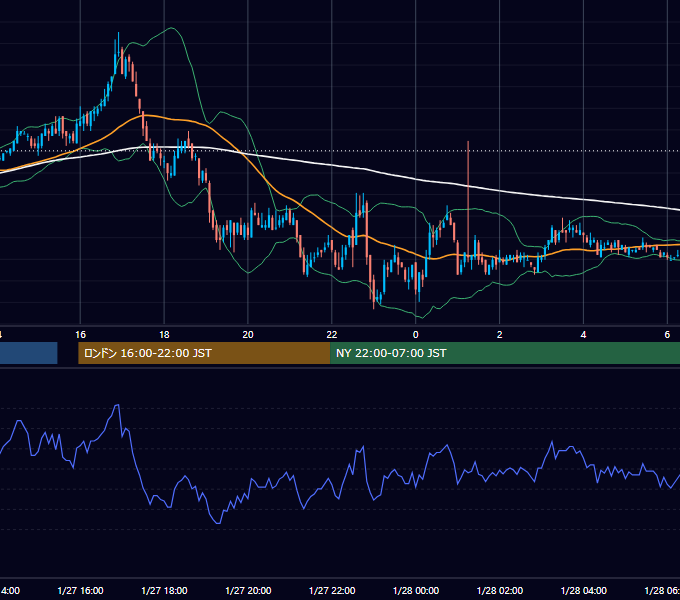
Task: Click the "1/27 18:00" date label
Action: [164, 591]
